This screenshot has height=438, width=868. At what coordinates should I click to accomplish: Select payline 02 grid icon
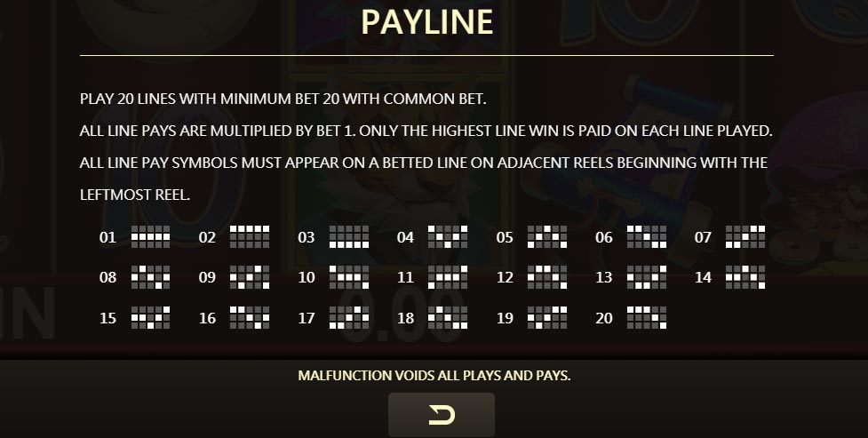[250, 236]
